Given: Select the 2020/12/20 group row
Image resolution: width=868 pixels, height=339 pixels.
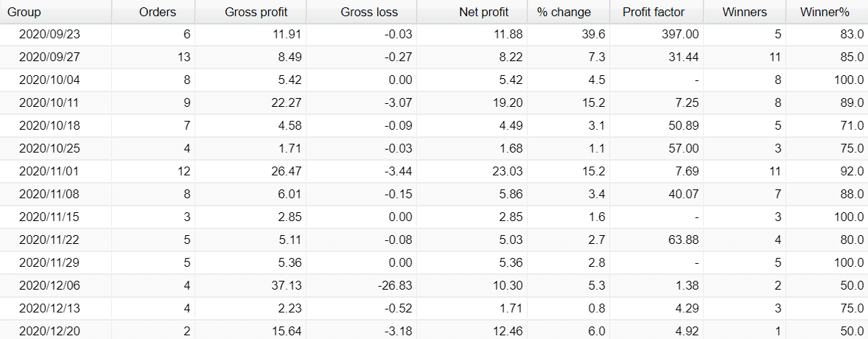Looking at the screenshot, I should click(x=434, y=331).
